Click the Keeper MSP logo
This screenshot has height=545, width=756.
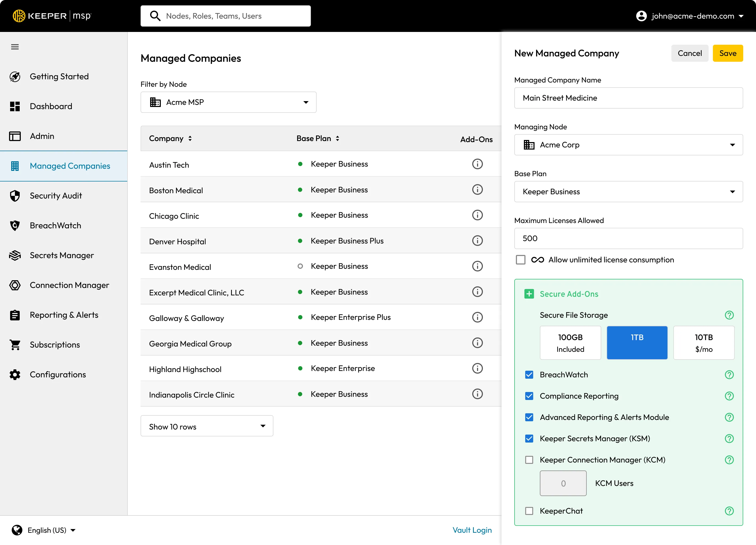(52, 16)
